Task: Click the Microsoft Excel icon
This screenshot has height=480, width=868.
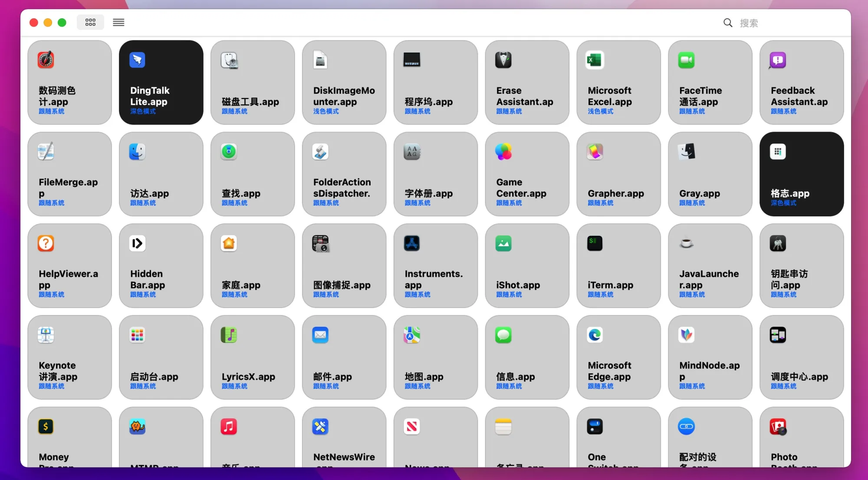Action: 595,60
